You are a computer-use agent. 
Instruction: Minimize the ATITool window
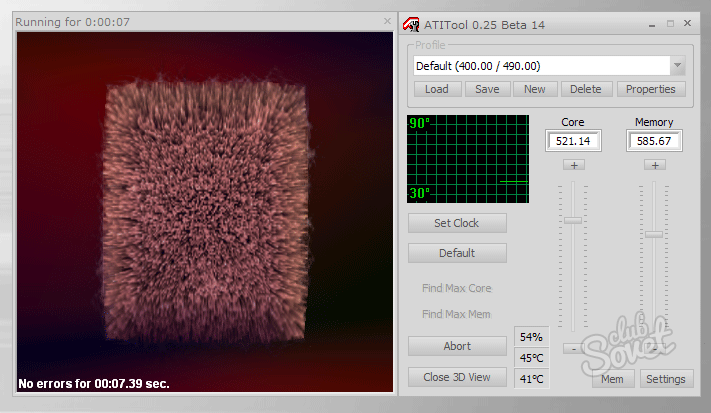[x=652, y=24]
